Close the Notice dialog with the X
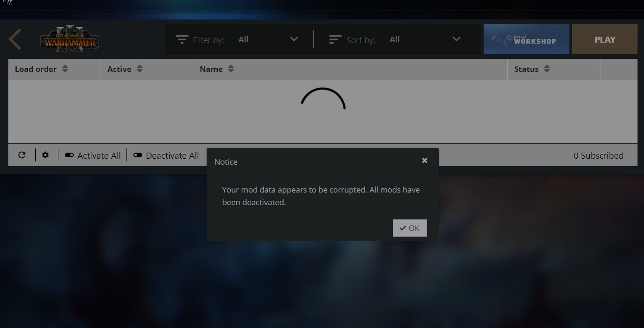 tap(424, 161)
